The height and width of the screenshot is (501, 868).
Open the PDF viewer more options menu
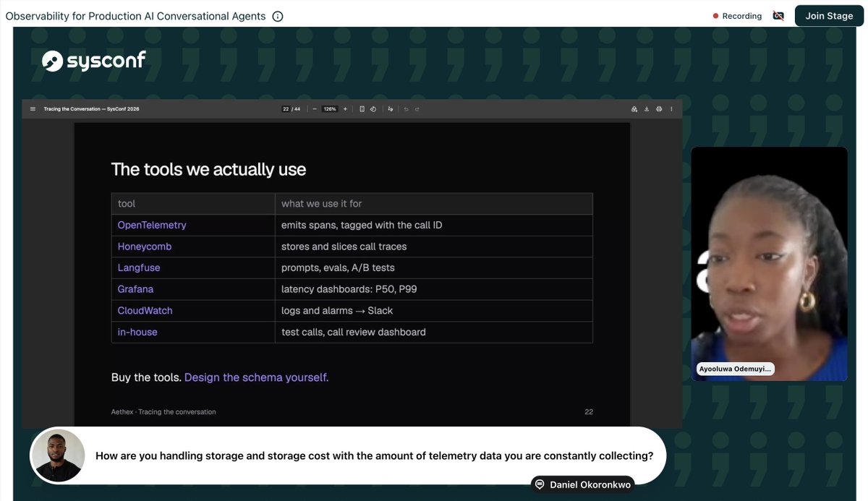(x=671, y=109)
